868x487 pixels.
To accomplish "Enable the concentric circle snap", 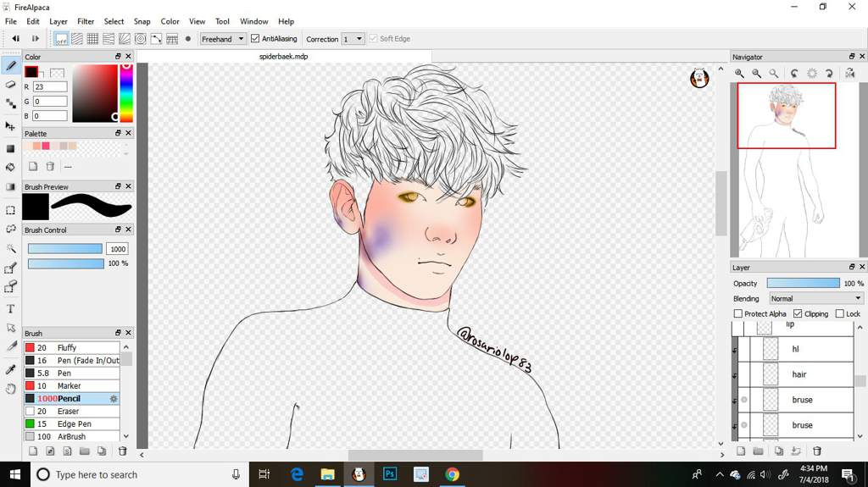I will (x=141, y=39).
